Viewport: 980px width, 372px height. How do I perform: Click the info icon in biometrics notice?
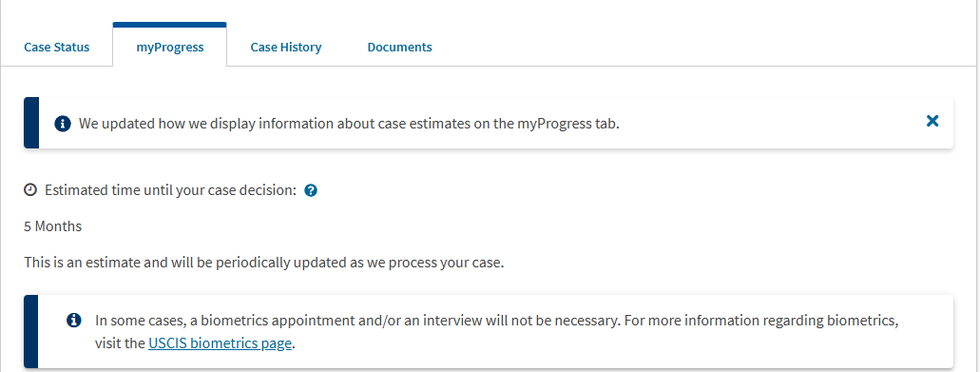[74, 321]
